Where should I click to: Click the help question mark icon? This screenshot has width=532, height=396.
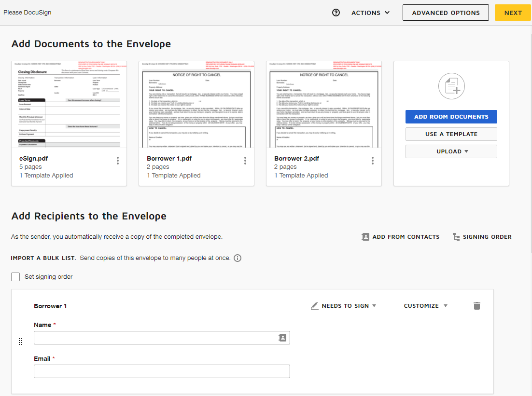click(336, 13)
